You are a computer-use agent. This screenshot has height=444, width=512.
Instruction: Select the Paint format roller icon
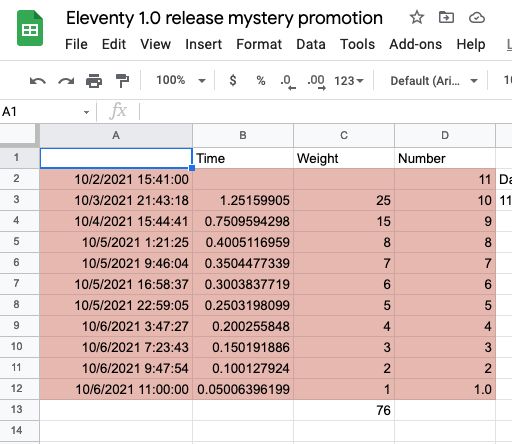tap(122, 81)
